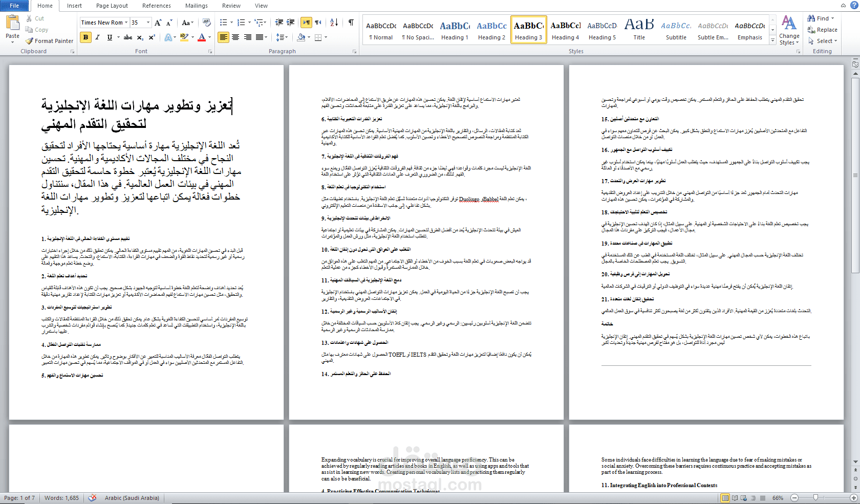
Task: Click the Sort A-Z icon
Action: click(x=334, y=23)
